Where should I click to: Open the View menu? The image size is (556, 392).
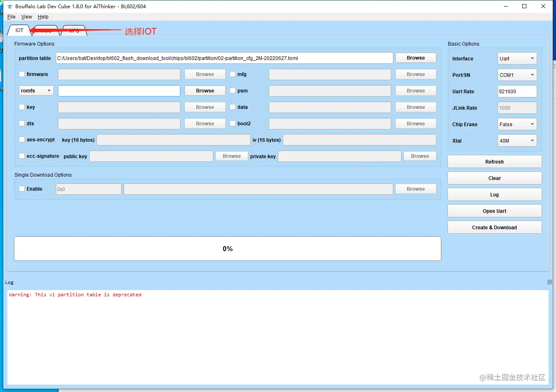[x=27, y=17]
